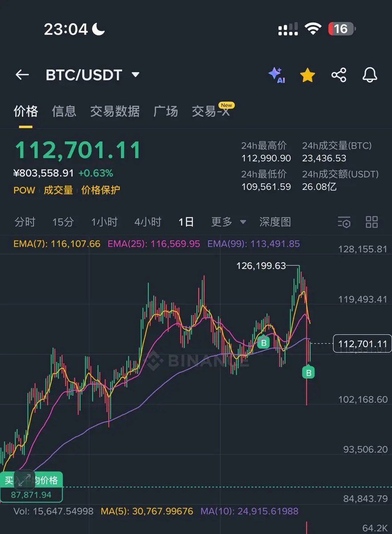The width and height of the screenshot is (392, 534).
Task: Tap the 24h最低价 value 109,561.59
Action: (x=266, y=186)
